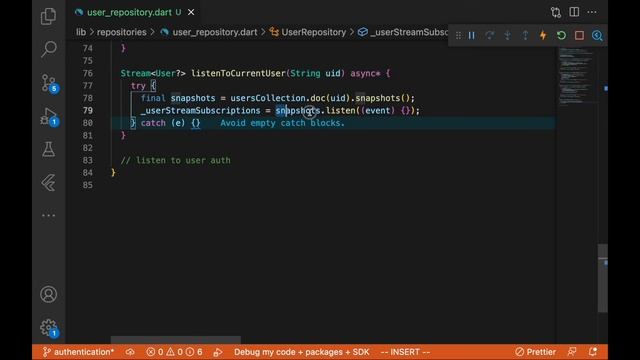
Task: Stop the debug session
Action: 579,36
